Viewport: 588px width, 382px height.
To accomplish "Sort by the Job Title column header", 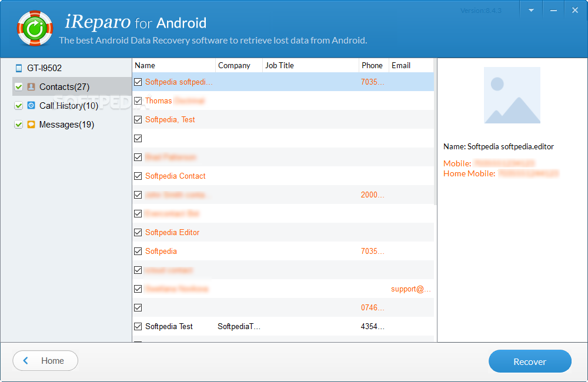I will 310,65.
